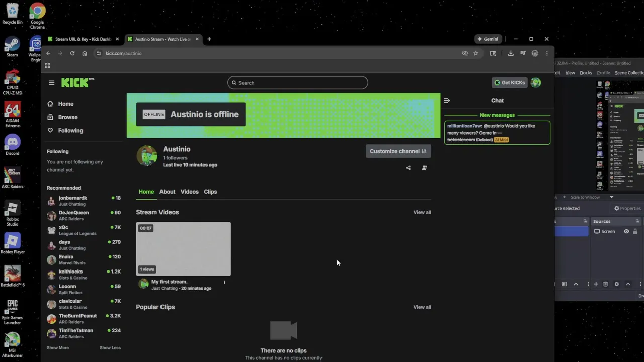Open Chrome media controls icon
The width and height of the screenshot is (644, 362).
[523, 53]
